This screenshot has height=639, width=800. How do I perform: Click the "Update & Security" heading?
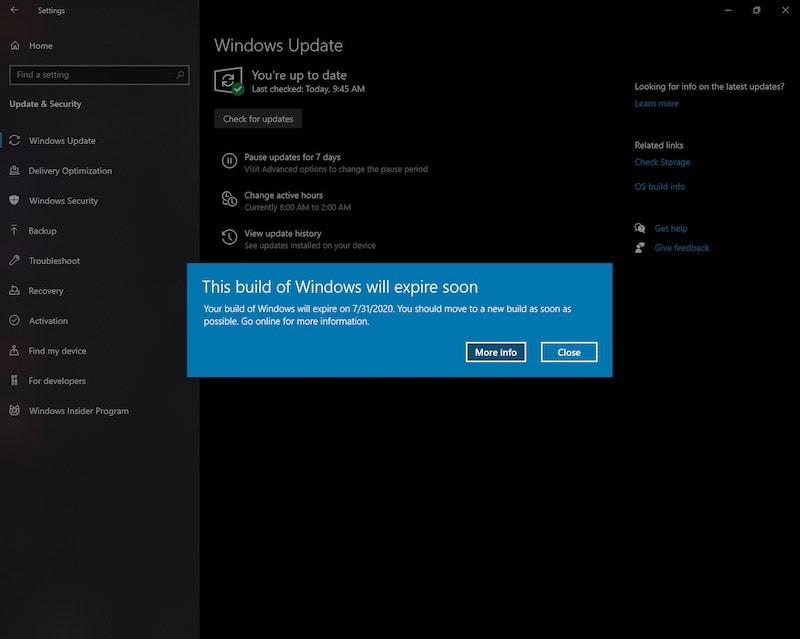pos(45,104)
